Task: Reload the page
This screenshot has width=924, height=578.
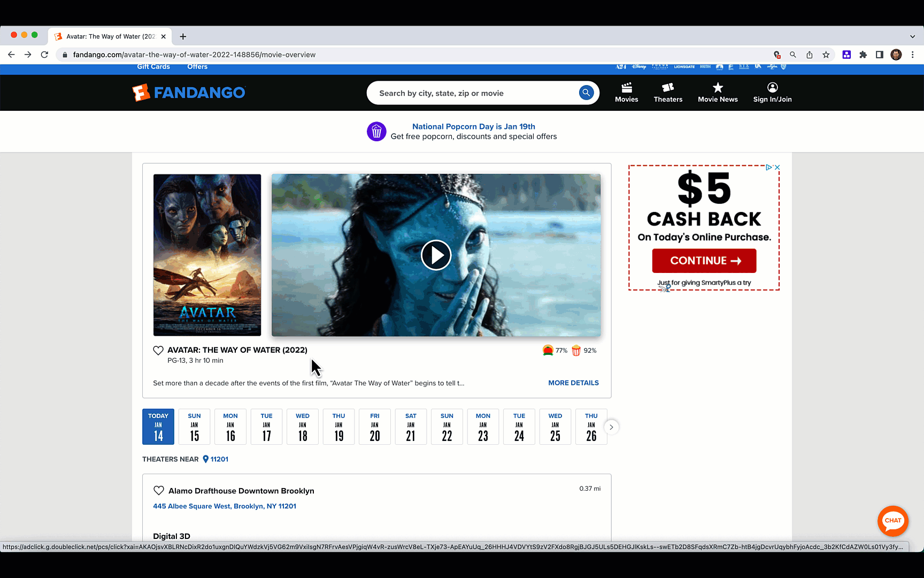Action: (45, 55)
